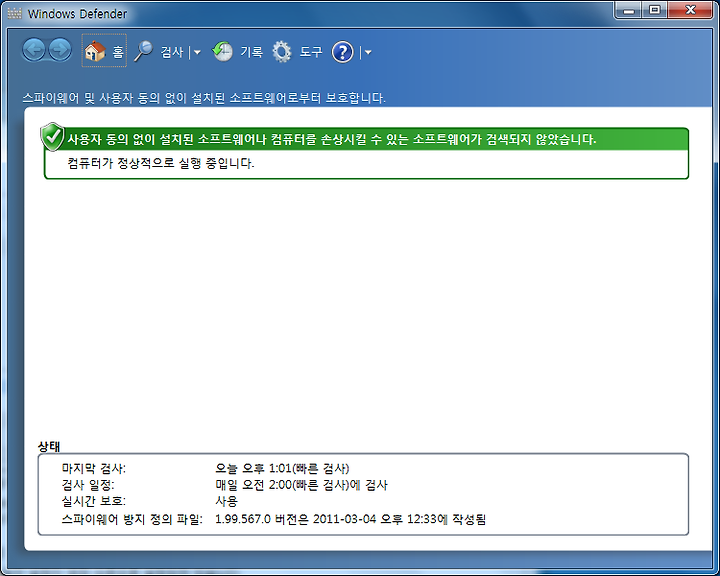Viewport: 720px width, 576px height.
Task: Go back with the Back arrow button
Action: (34, 50)
